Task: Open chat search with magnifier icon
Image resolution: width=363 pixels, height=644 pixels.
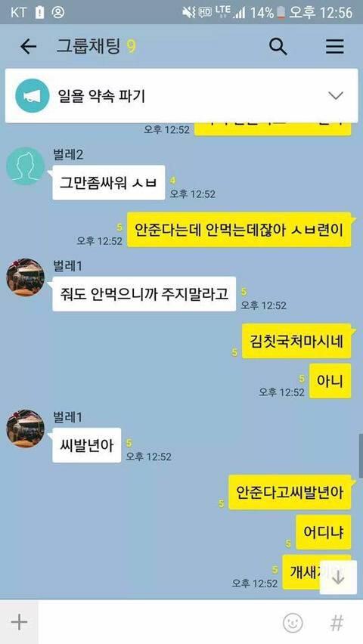Action: coord(278,47)
